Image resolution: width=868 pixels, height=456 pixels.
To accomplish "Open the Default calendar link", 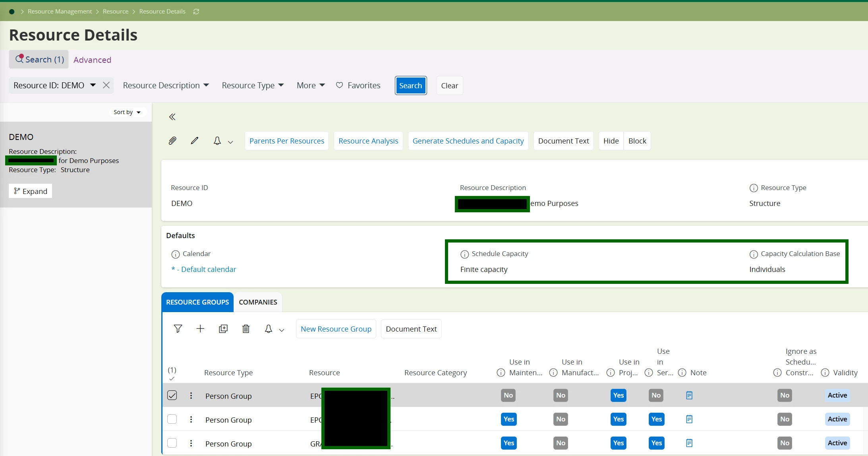I will (x=204, y=269).
